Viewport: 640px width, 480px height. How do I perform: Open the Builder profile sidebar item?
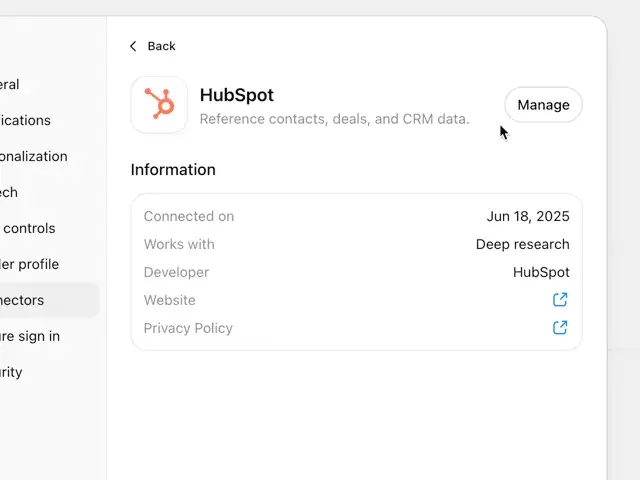point(29,264)
